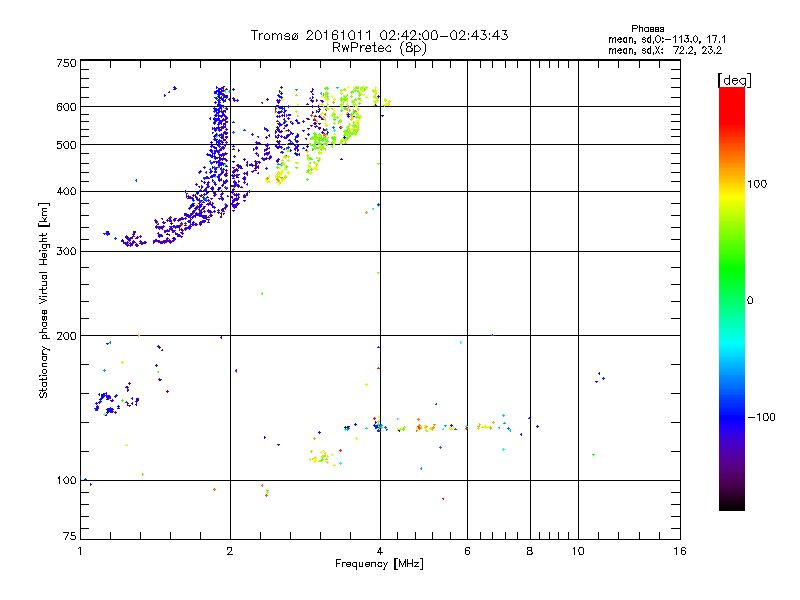The image size is (800, 600).
Task: Click the y-axis tick label '400'
Action: tap(66, 192)
